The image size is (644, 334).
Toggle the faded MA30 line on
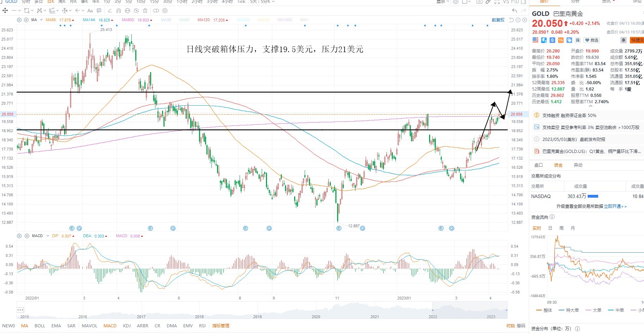166,20
